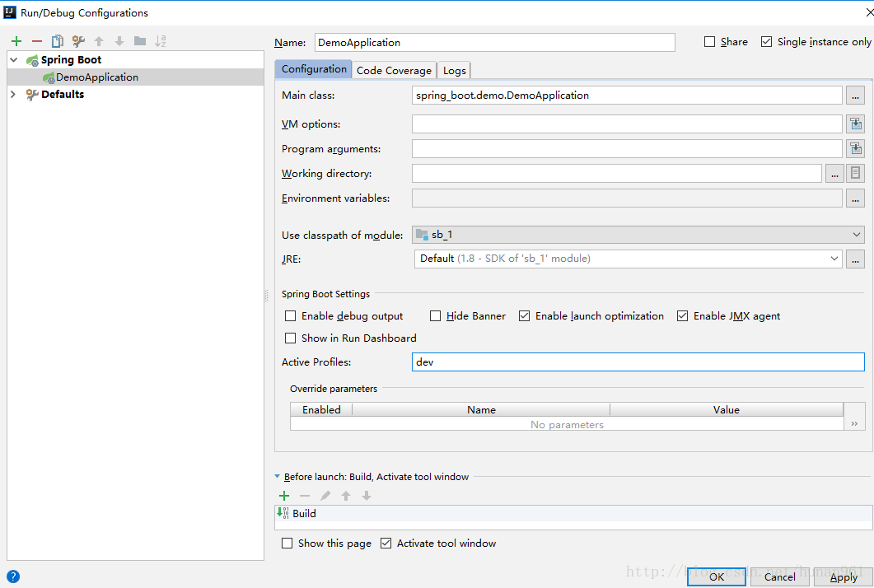Uncheck Enable JMX agent
Image resolution: width=874 pixels, height=588 pixels.
(x=682, y=316)
